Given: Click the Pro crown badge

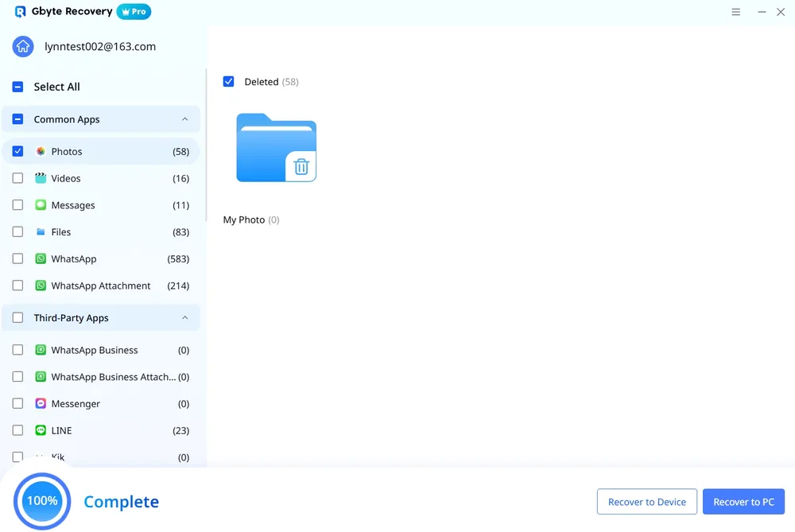Looking at the screenshot, I should (x=134, y=12).
